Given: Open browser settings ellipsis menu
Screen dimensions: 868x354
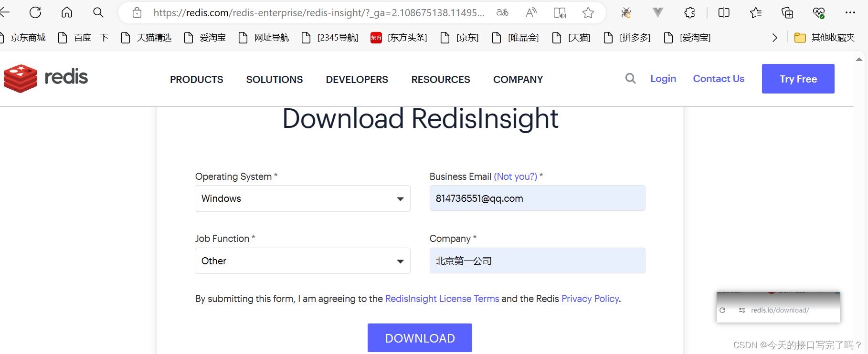Looking at the screenshot, I should tap(850, 12).
